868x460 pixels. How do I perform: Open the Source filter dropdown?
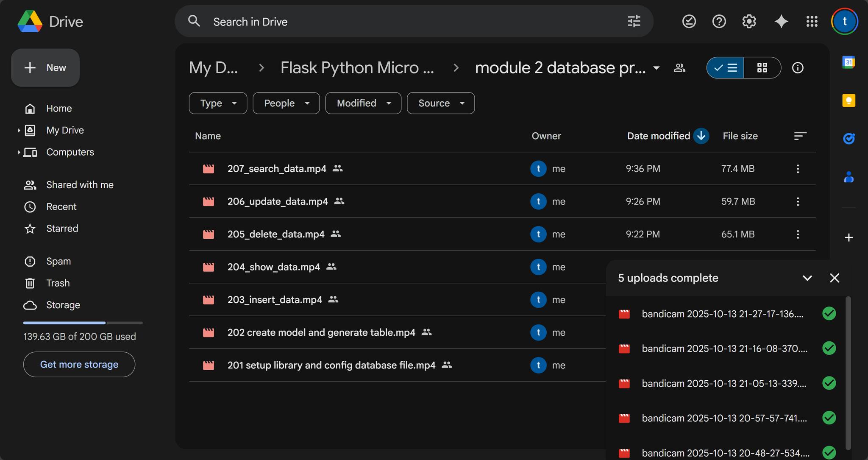(441, 103)
